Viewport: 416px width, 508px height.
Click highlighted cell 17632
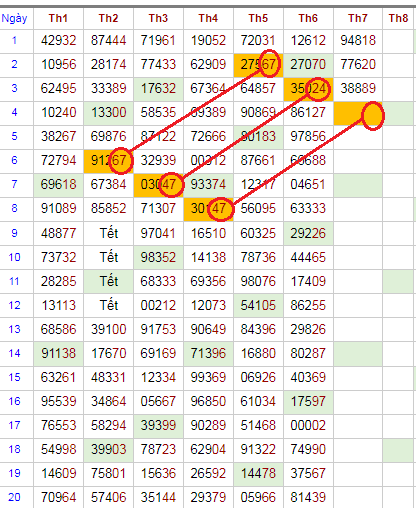pos(158,88)
